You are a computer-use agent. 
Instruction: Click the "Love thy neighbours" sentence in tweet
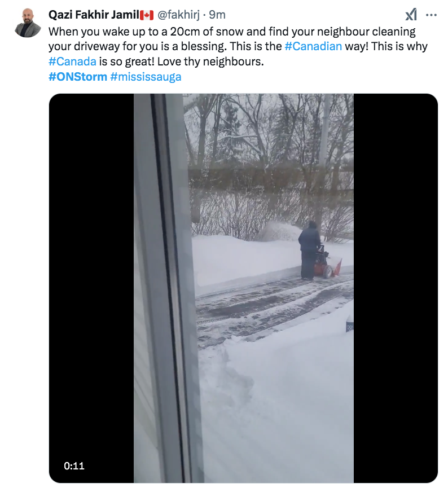coord(210,61)
